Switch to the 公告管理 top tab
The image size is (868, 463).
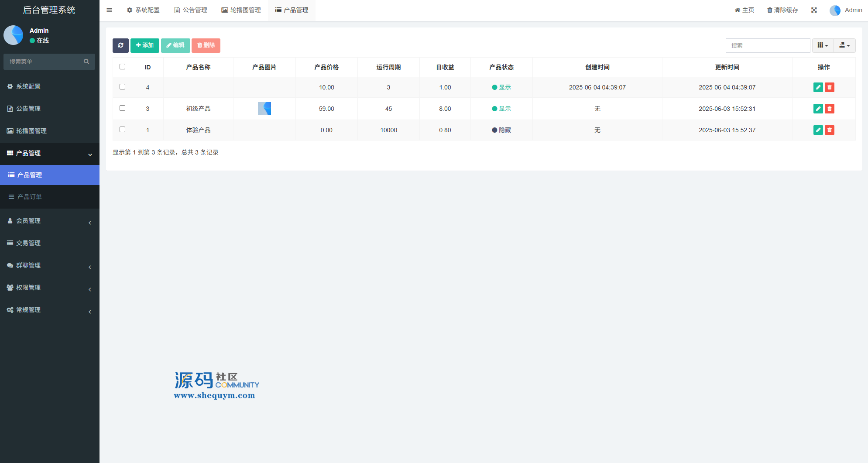191,10
